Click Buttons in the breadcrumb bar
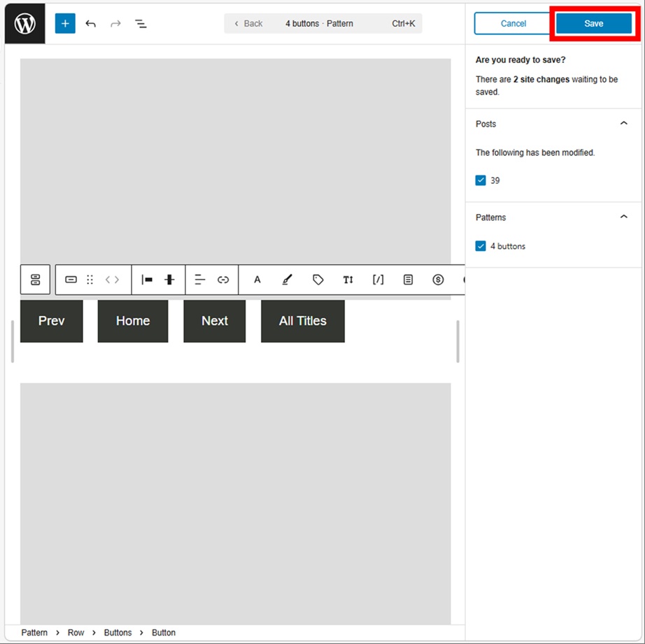This screenshot has height=644, width=645. coord(118,633)
